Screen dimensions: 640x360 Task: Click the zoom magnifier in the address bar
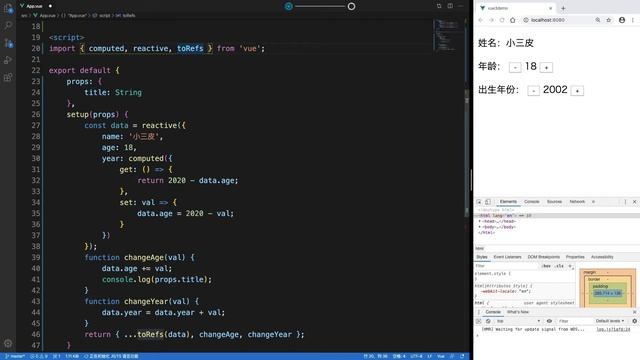(x=598, y=20)
